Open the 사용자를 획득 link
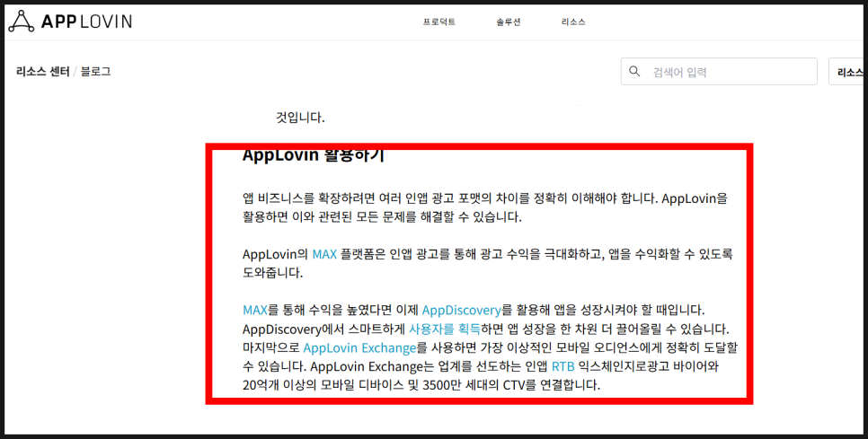 click(x=445, y=329)
